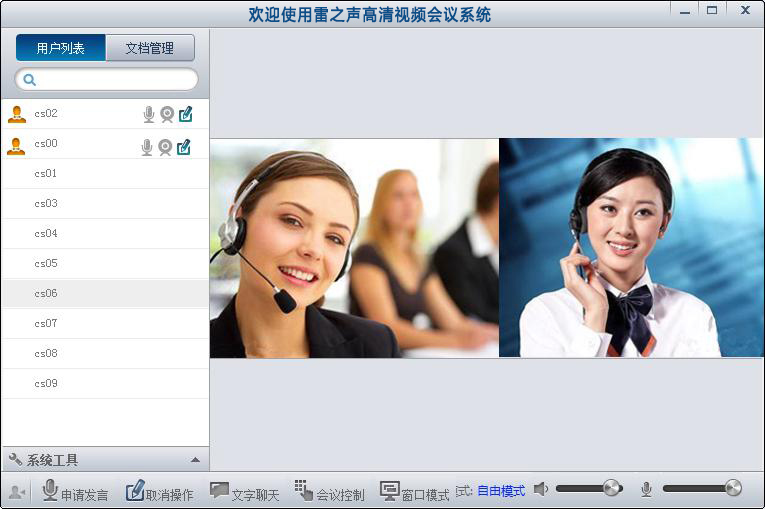Open 文字聊天 text chat
The height and width of the screenshot is (509, 765).
(x=244, y=492)
